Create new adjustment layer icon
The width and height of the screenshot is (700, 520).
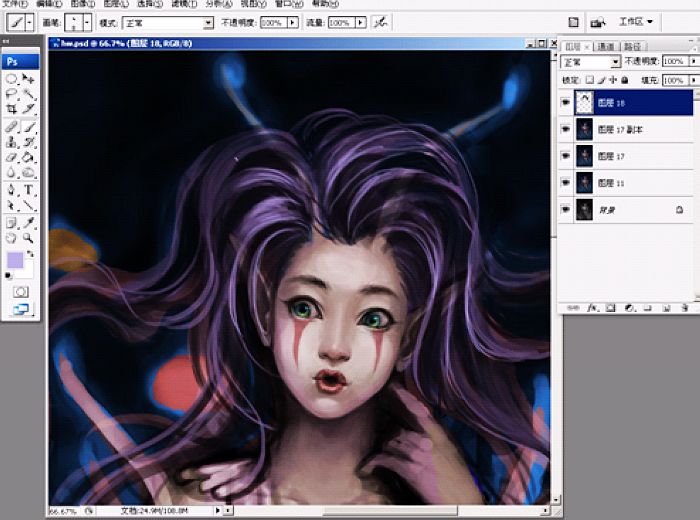(x=629, y=308)
